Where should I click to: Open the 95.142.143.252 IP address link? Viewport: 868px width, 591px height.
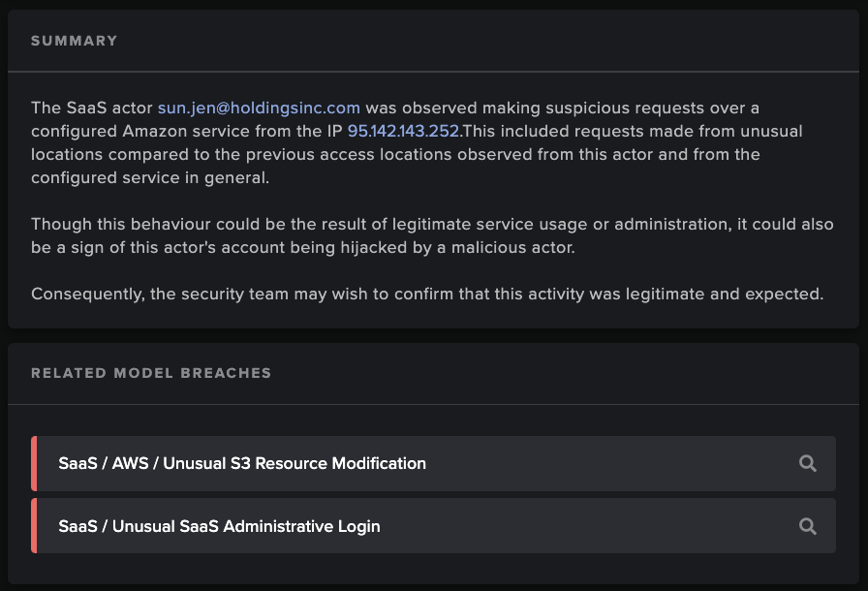[x=403, y=131]
